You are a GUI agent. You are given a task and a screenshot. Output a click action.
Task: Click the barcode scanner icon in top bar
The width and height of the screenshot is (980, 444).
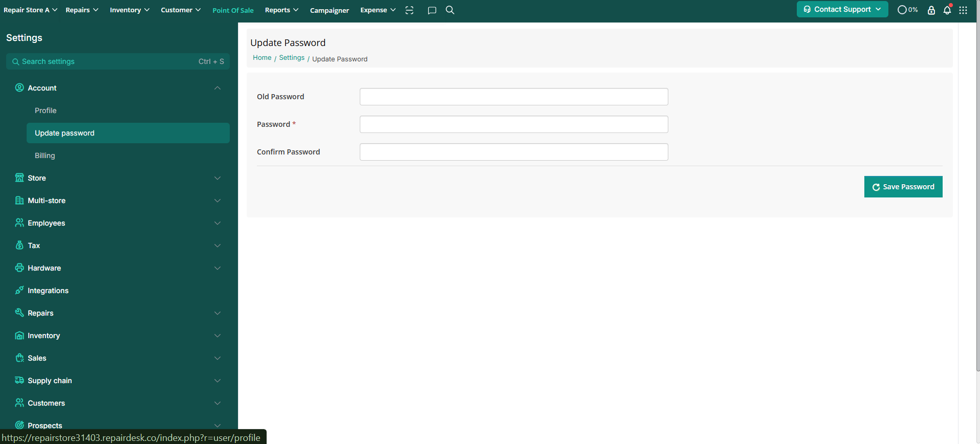[409, 10]
